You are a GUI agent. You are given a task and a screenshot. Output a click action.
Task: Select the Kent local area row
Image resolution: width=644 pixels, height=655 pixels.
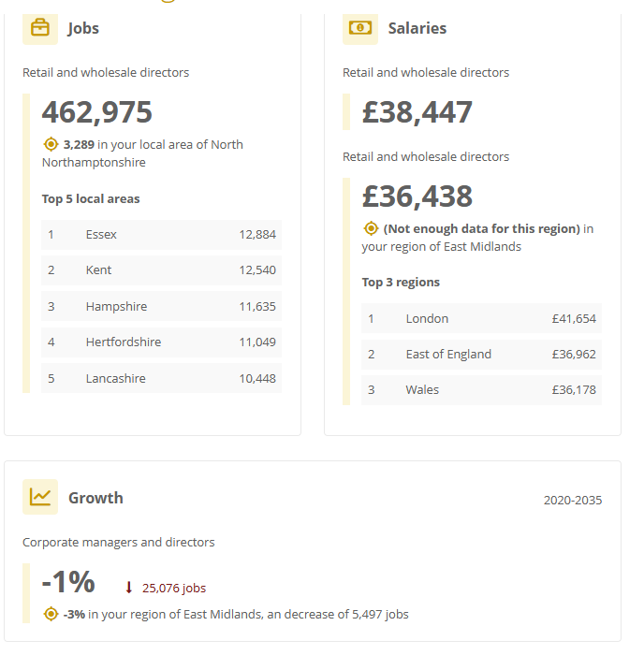161,270
